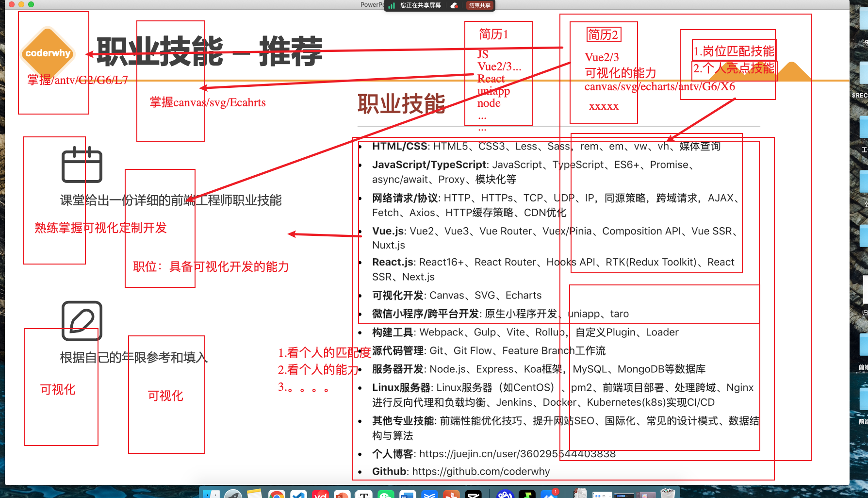The image size is (868, 498).
Task: Click PowerPoint in the menu bar
Action: point(372,4)
